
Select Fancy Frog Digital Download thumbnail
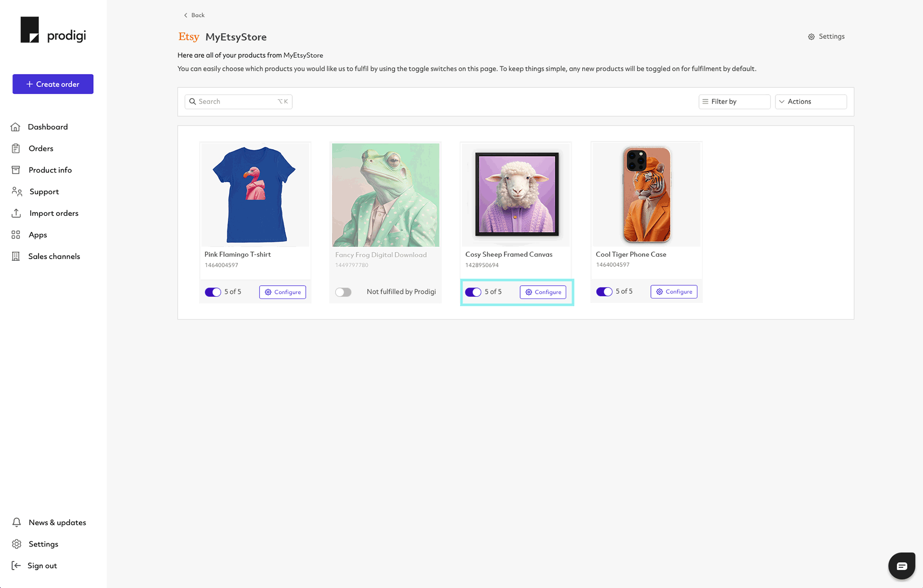click(386, 194)
